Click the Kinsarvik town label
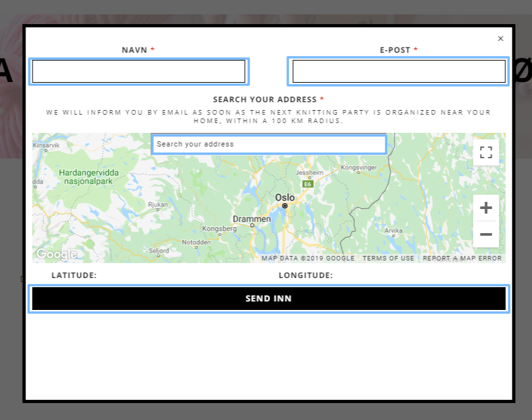 pyautogui.click(x=46, y=145)
